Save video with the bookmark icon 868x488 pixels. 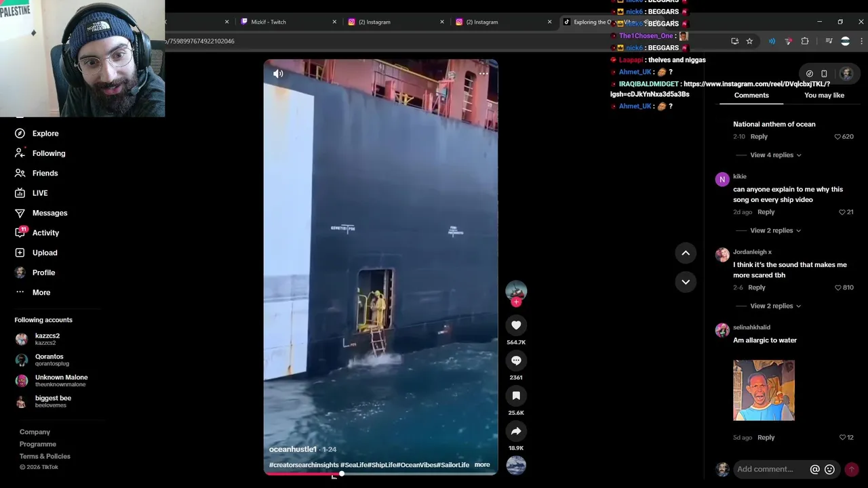pos(516,396)
